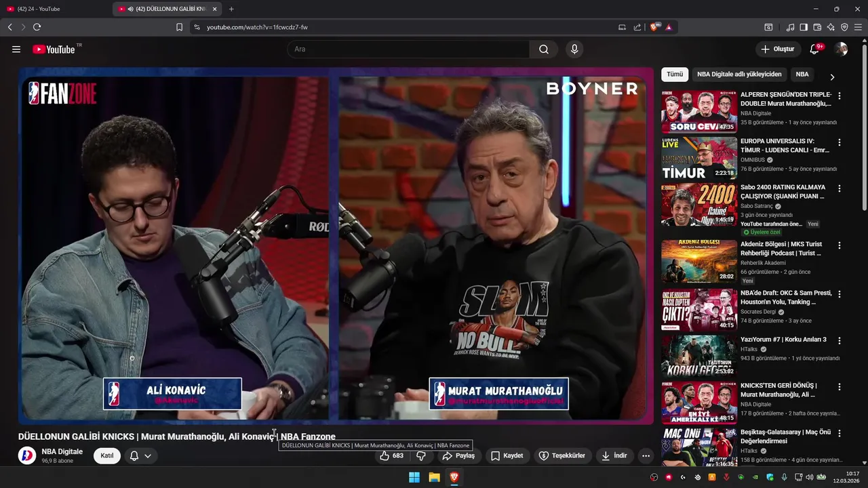Click Brave icon on the taskbar
868x488 pixels.
tap(454, 477)
